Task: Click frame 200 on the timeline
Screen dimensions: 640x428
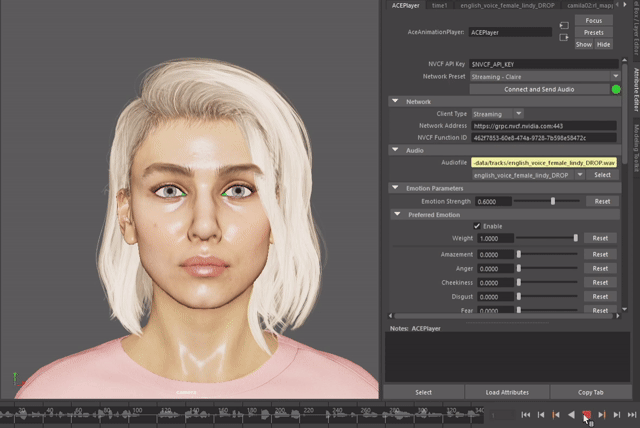Action: point(280,411)
